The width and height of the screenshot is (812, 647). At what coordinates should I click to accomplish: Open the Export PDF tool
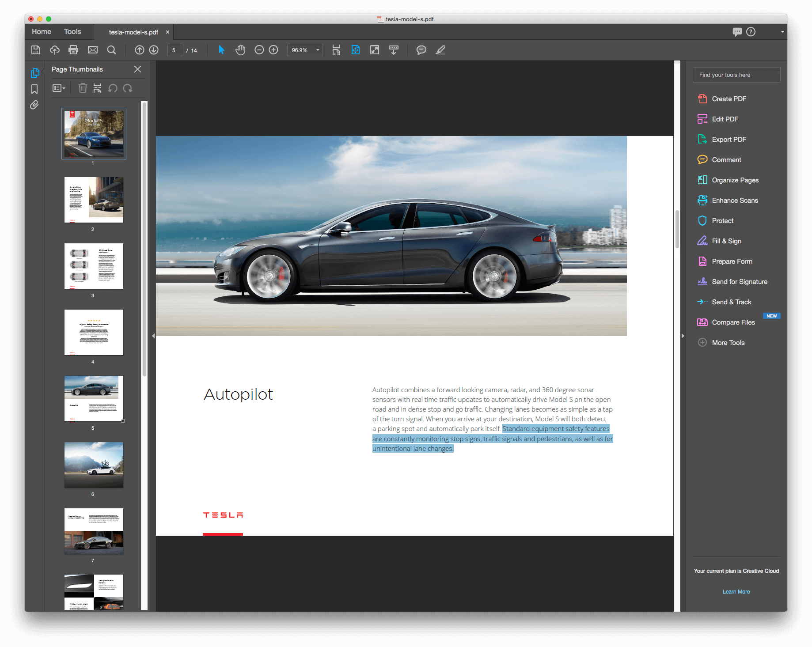pos(722,140)
